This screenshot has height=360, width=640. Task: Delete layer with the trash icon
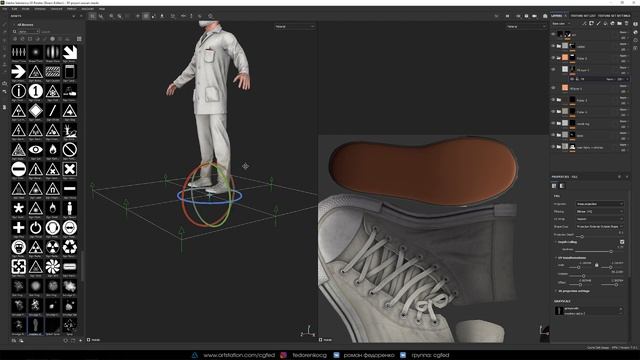[x=627, y=24]
